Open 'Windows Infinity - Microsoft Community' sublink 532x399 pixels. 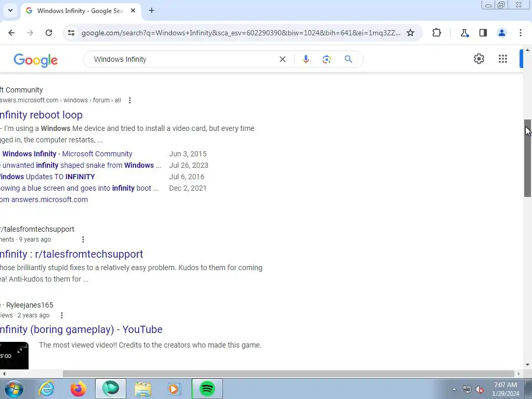(66, 154)
